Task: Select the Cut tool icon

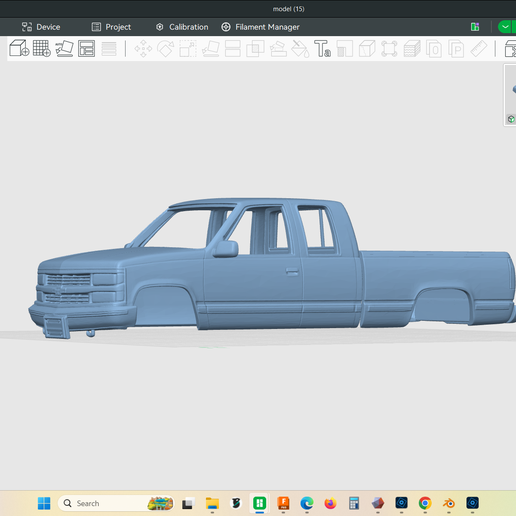Action: pyautogui.click(x=233, y=49)
